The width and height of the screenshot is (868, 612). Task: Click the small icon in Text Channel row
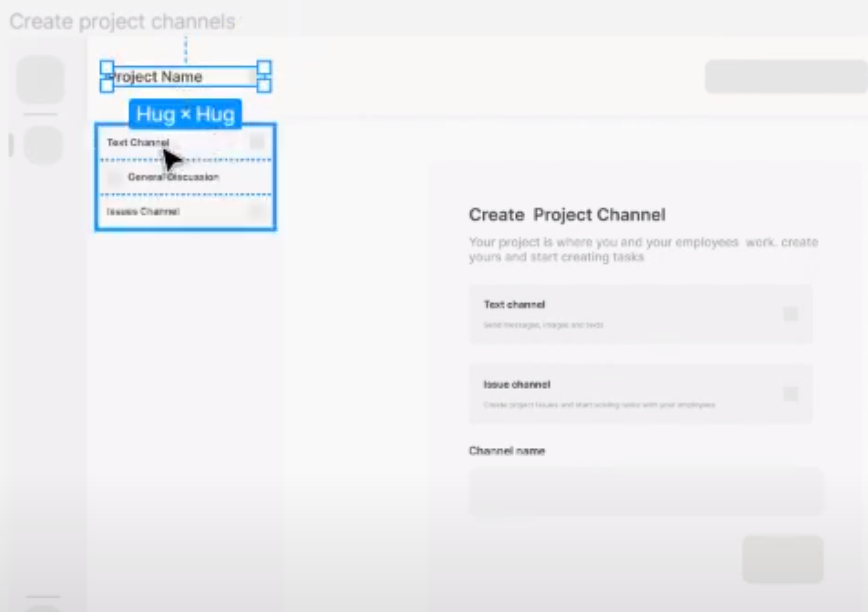tap(257, 142)
